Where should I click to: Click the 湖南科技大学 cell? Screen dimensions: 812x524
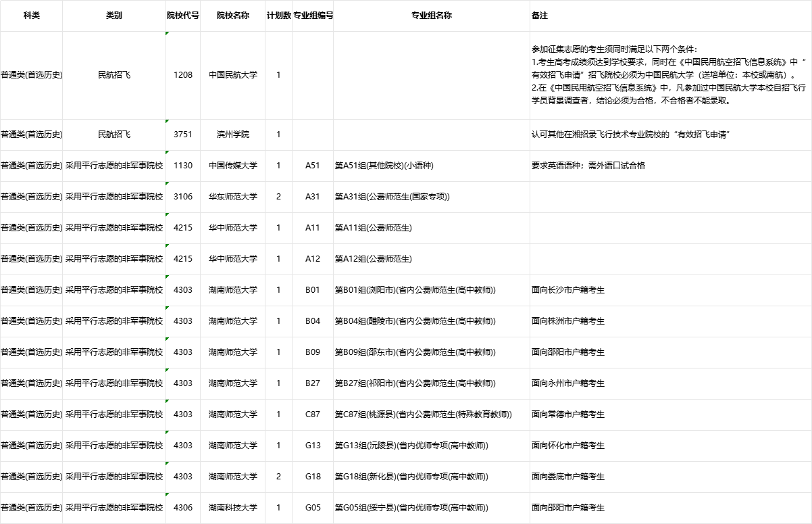233,508
